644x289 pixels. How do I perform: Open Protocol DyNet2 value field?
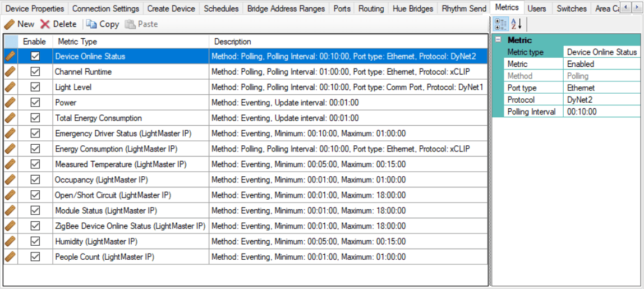602,100
